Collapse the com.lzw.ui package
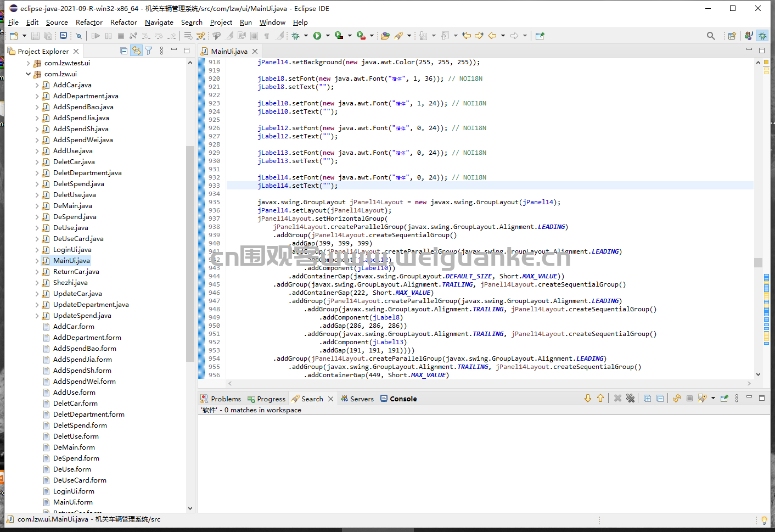 [29, 74]
